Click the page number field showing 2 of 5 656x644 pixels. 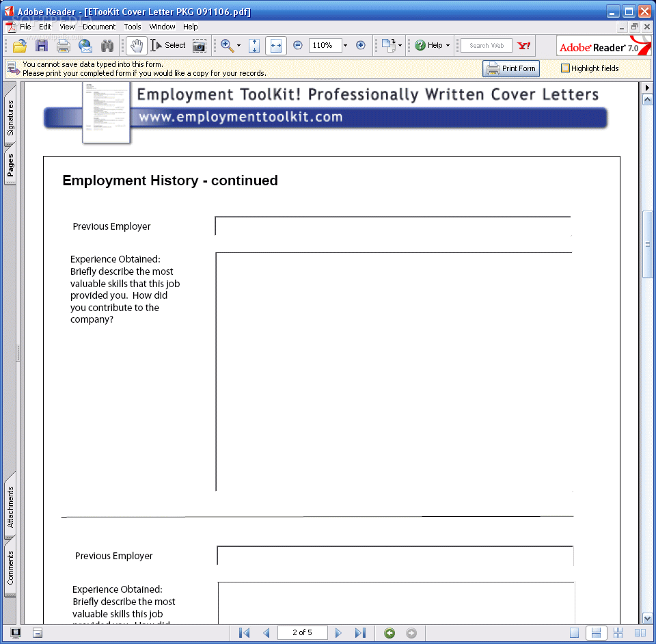point(302,632)
